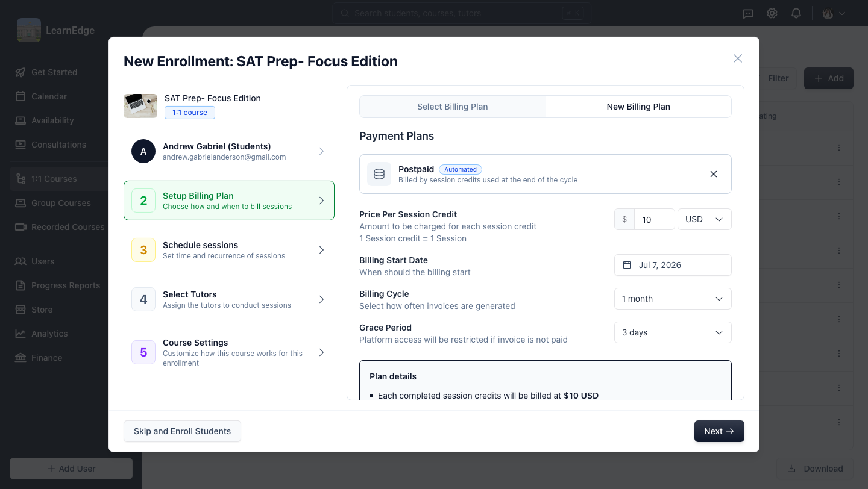Open settings gear icon in top bar

772,13
